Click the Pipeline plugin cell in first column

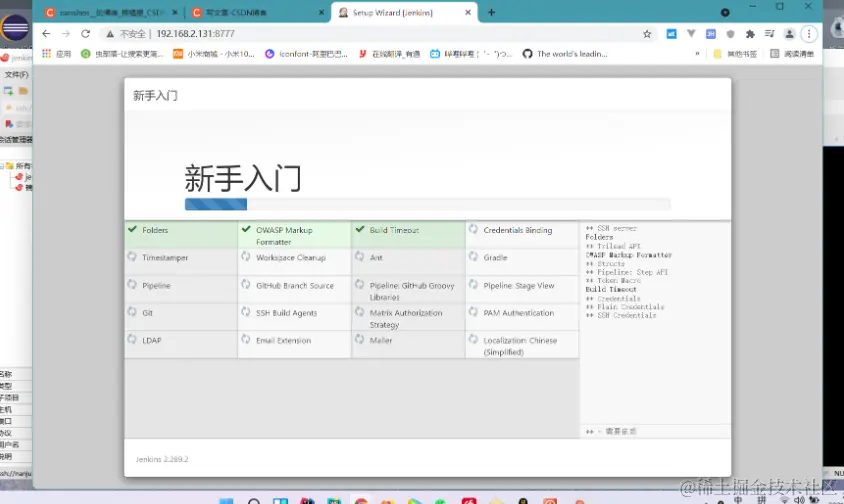[x=181, y=290]
